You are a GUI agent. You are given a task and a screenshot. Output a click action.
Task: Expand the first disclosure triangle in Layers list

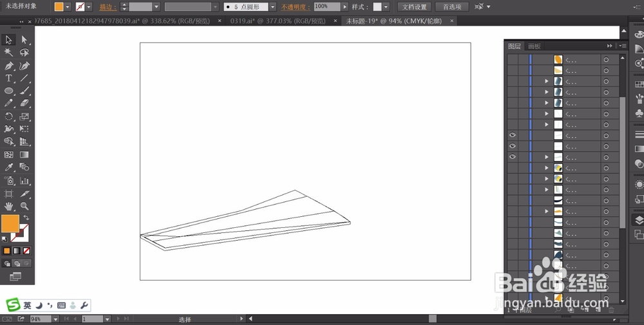547,81
